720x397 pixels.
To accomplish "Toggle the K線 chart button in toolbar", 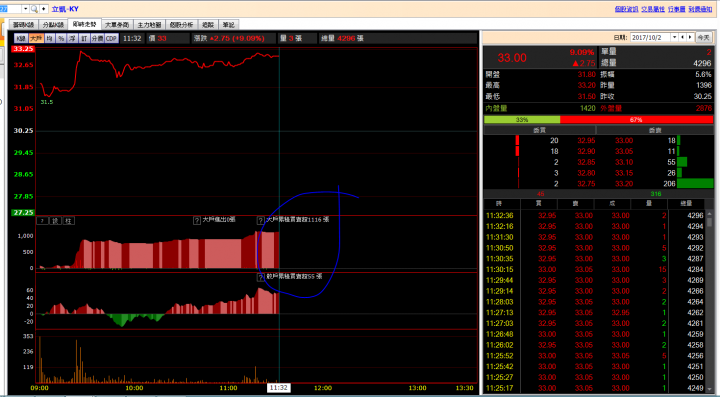I will pyautogui.click(x=21, y=39).
